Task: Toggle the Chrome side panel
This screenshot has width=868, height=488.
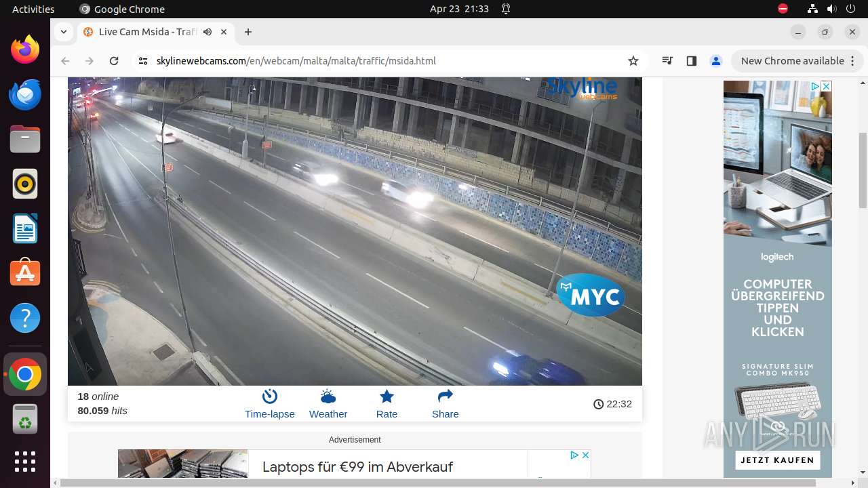Action: 691,61
